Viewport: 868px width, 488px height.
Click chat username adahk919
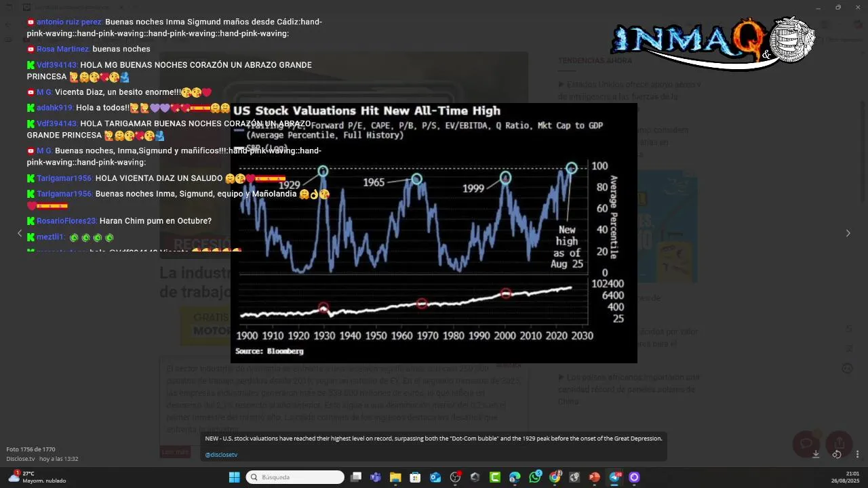click(x=55, y=108)
